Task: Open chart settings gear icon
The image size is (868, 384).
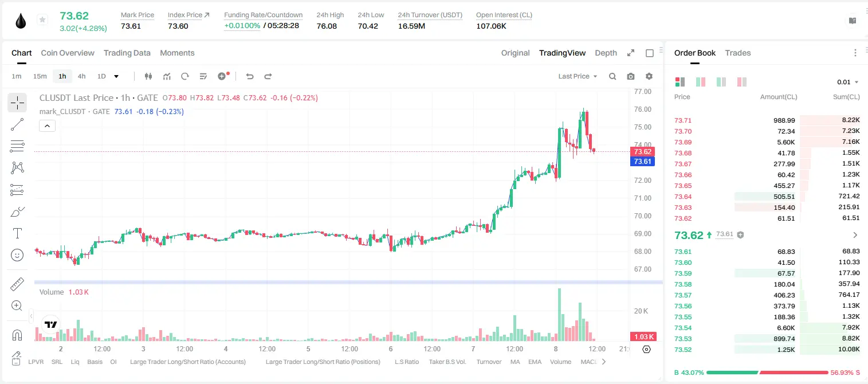Action: click(x=649, y=76)
